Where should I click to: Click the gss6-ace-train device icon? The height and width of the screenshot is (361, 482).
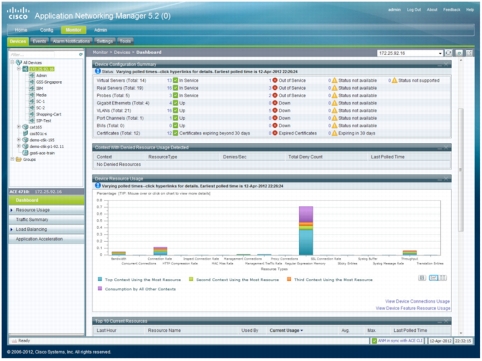coord(25,153)
